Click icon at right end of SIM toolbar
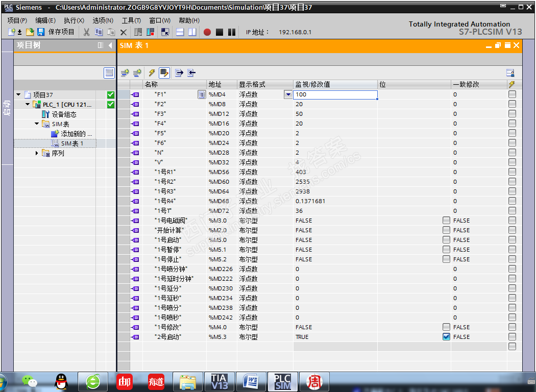 click(510, 73)
